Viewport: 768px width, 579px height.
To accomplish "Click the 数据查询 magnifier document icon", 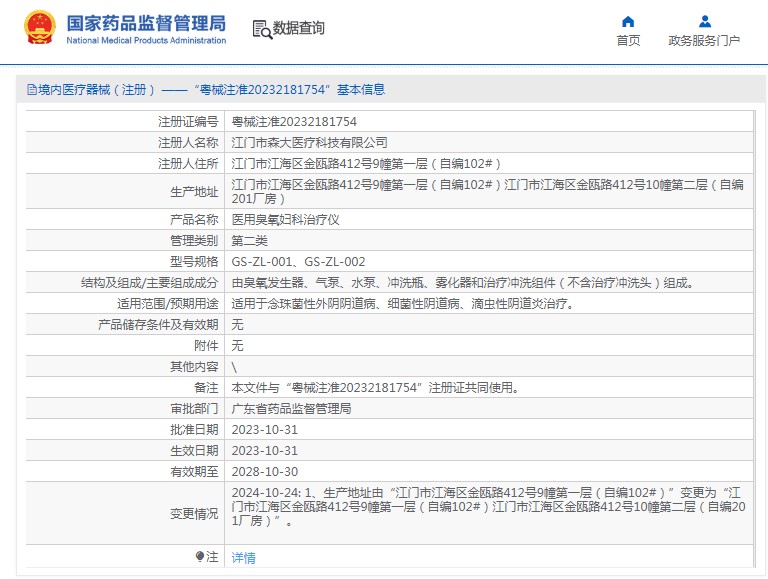I will click(x=261, y=29).
